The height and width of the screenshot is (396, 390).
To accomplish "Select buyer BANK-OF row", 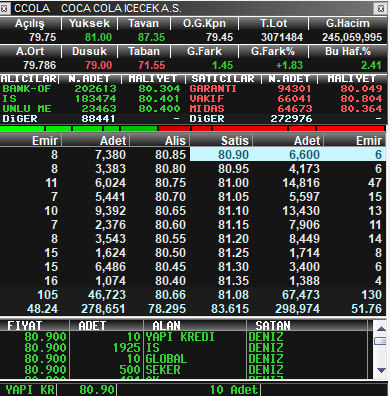I will pyautogui.click(x=91, y=89).
